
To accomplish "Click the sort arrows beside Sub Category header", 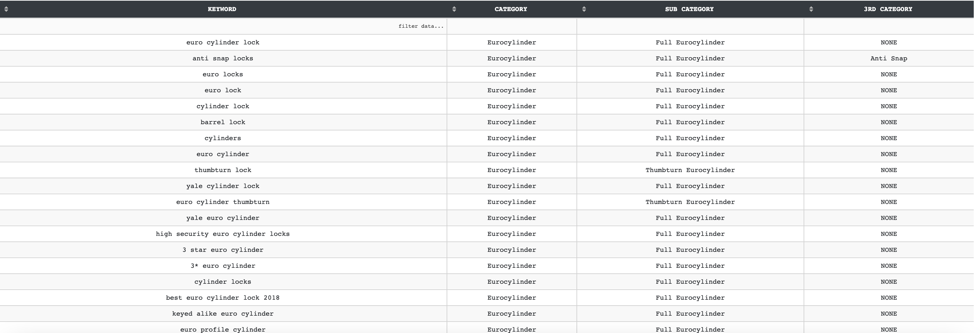I will pyautogui.click(x=584, y=9).
